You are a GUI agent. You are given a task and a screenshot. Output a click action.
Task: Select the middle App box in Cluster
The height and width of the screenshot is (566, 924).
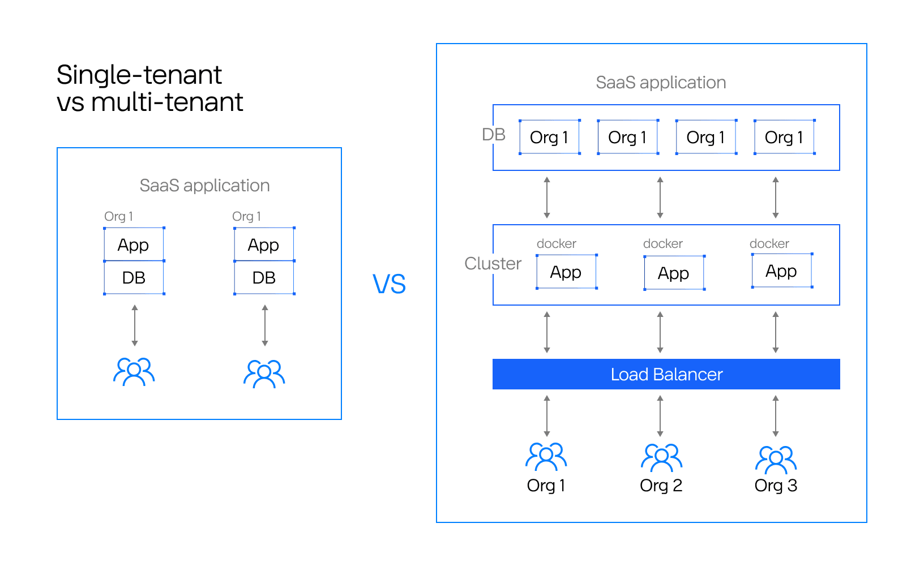[x=674, y=273]
